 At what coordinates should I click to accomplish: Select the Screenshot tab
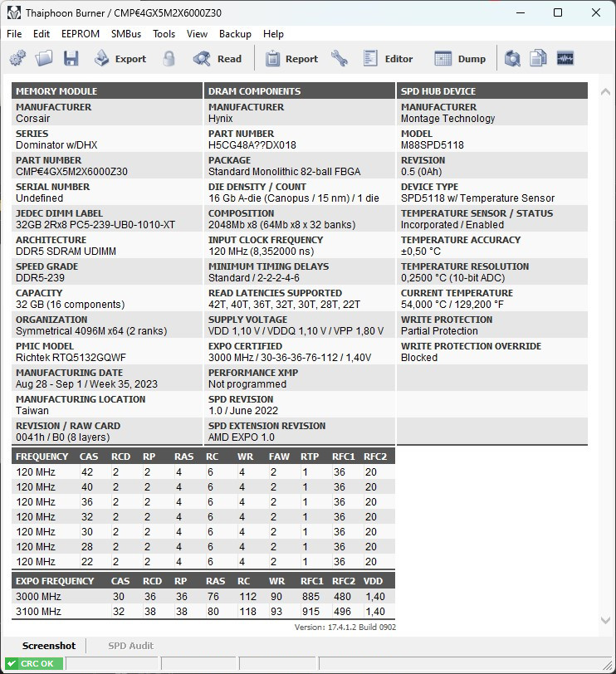[x=49, y=646]
